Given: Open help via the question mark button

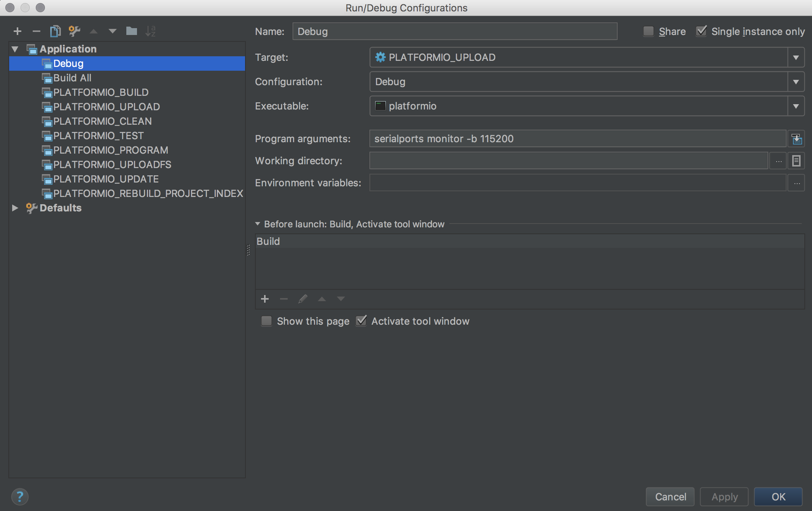Looking at the screenshot, I should tap(20, 497).
